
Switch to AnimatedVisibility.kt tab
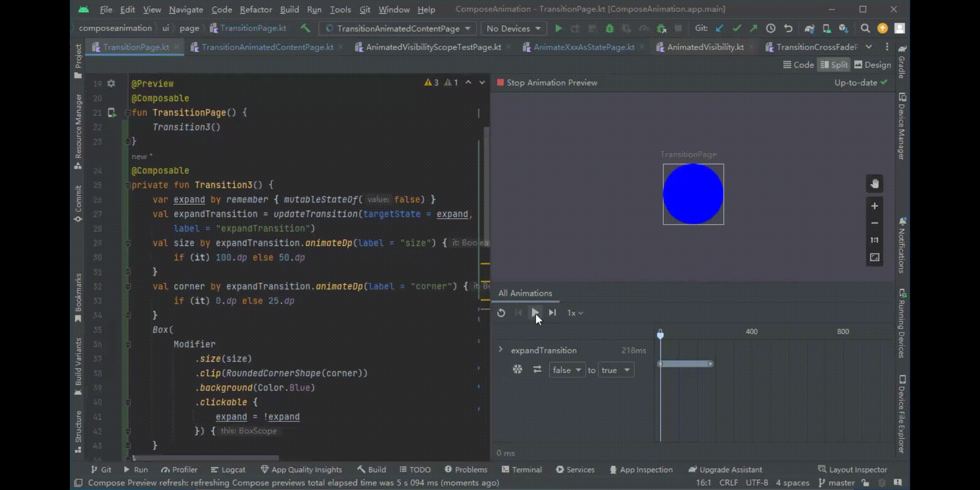coord(705,47)
